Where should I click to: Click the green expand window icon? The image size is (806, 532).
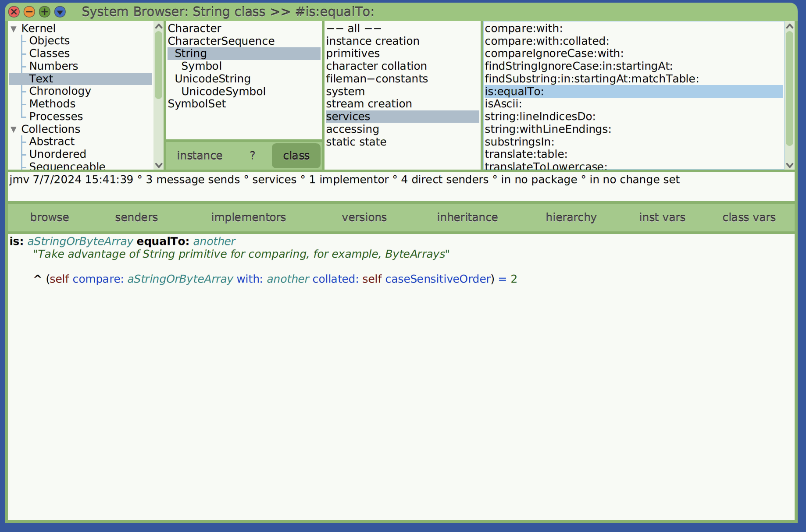pyautogui.click(x=44, y=12)
